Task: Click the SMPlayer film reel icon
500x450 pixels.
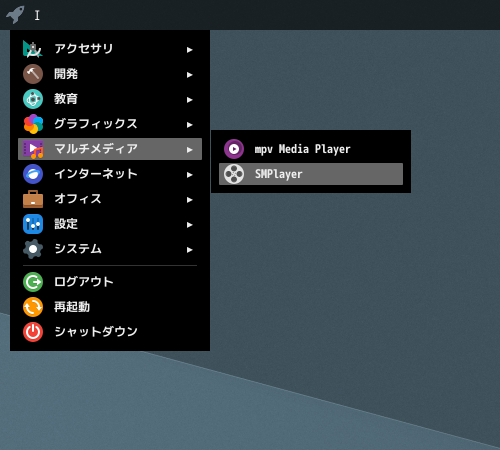Action: tap(234, 174)
